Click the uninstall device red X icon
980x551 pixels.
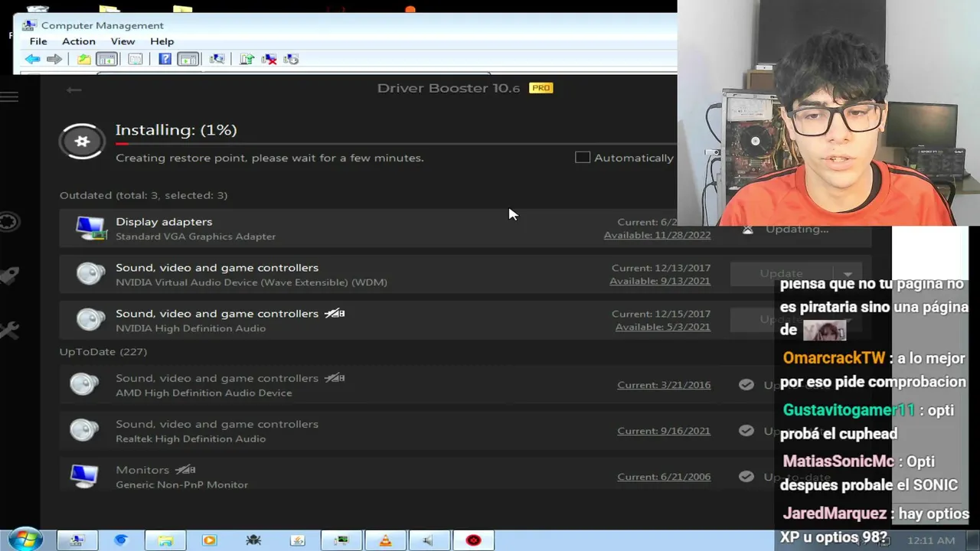coord(269,59)
